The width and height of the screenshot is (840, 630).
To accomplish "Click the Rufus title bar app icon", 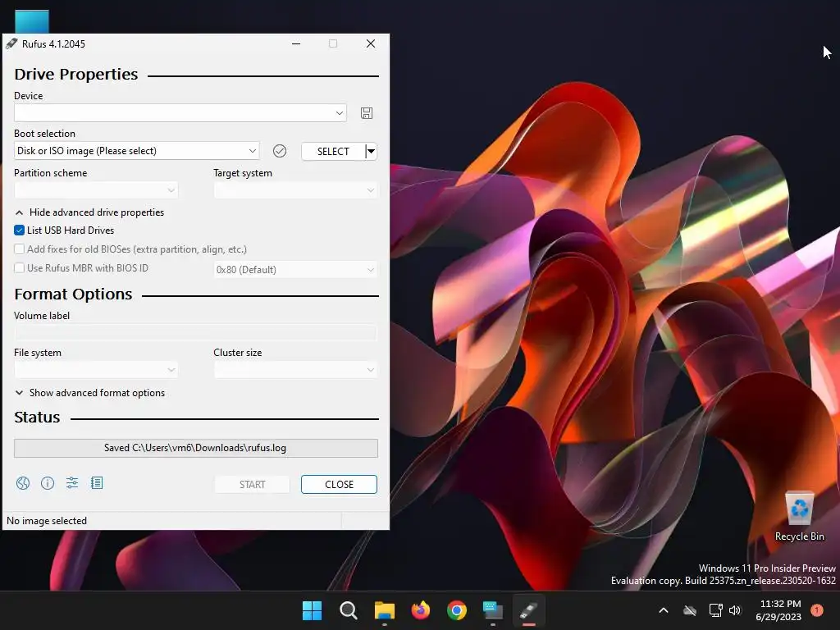I will pyautogui.click(x=11, y=44).
